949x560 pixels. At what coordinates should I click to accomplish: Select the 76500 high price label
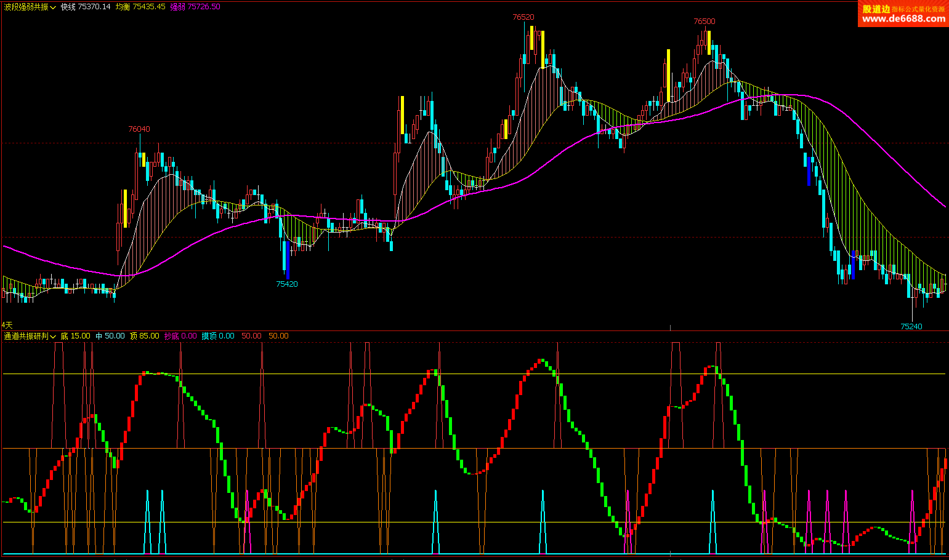click(x=705, y=22)
